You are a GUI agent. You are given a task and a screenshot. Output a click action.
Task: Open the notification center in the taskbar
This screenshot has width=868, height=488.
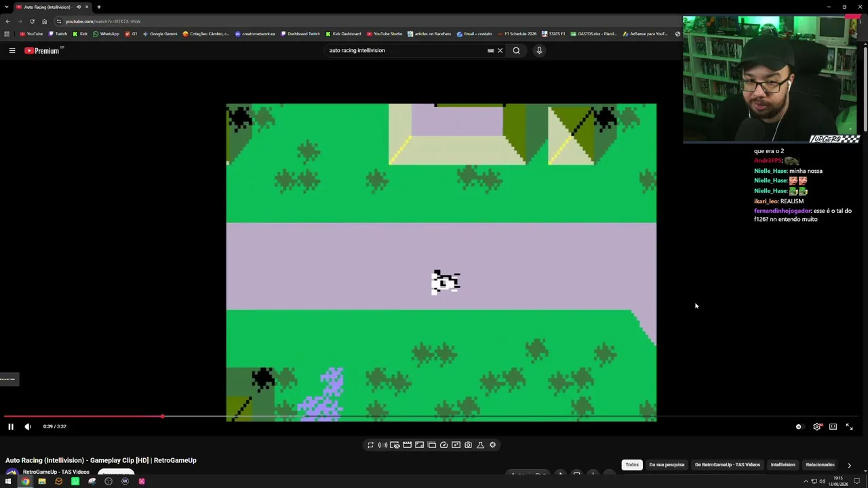tap(856, 481)
